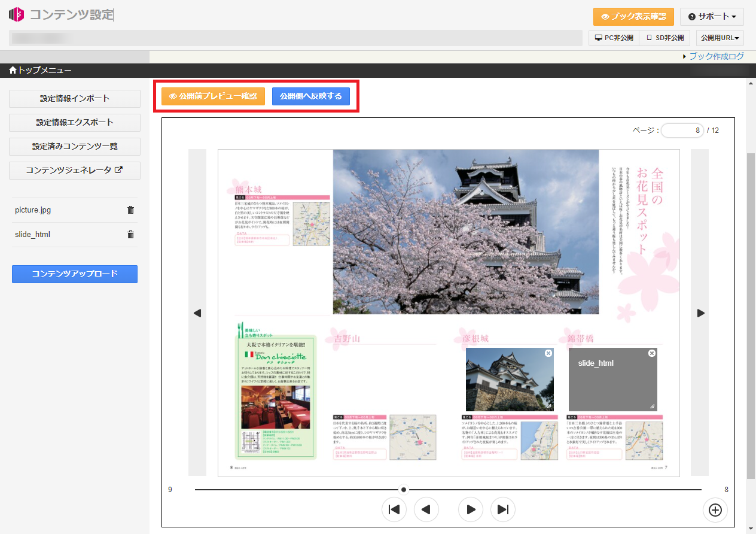Click the right arrow beside the book spread
The width and height of the screenshot is (756, 534).
(x=701, y=313)
